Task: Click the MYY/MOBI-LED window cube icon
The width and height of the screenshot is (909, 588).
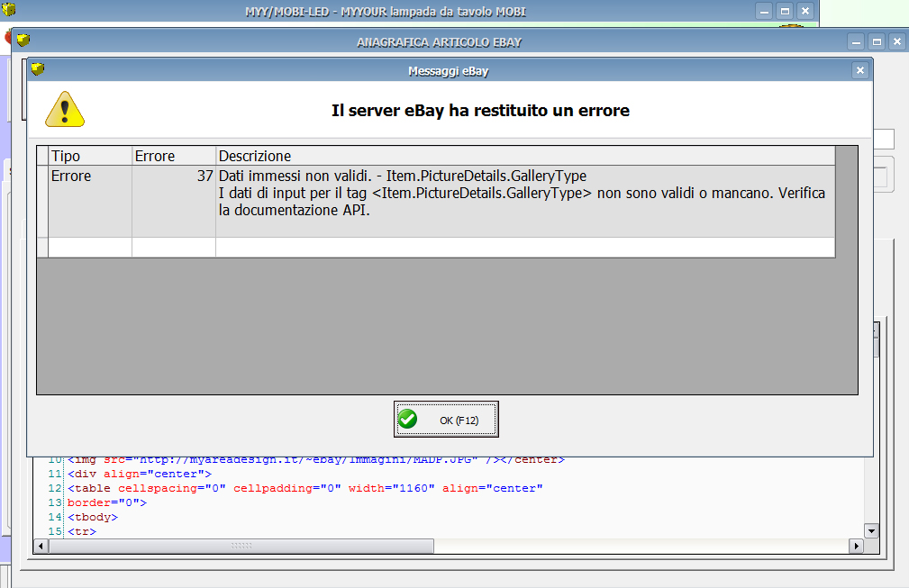Action: pos(9,9)
